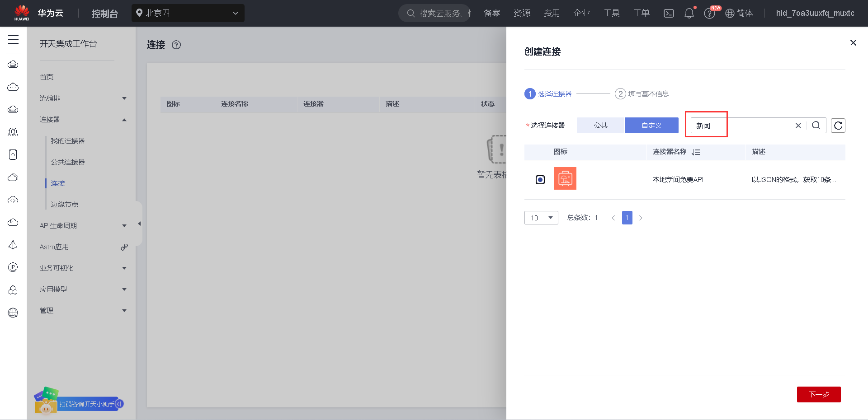Go to the previous page arrow
868x420 pixels.
tap(613, 218)
